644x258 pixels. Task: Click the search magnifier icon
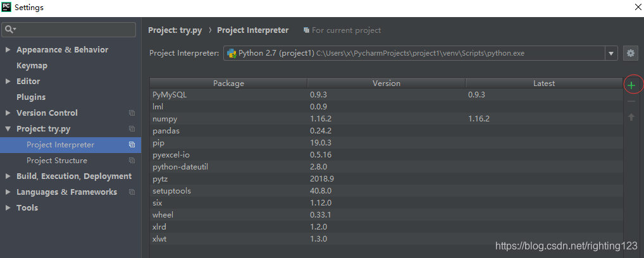pyautogui.click(x=9, y=30)
